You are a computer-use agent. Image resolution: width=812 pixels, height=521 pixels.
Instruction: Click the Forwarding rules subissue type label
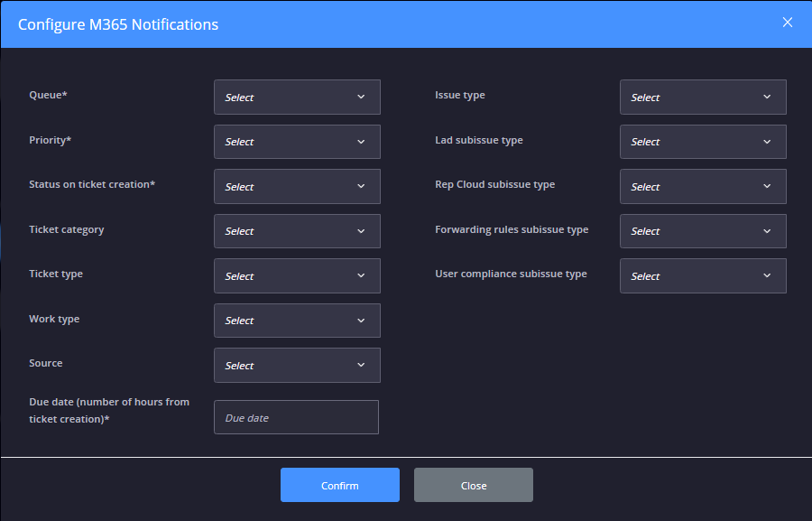coord(512,229)
